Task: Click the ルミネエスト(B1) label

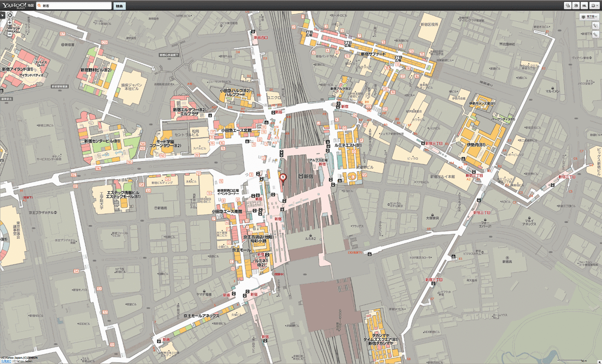Action: pyautogui.click(x=348, y=145)
